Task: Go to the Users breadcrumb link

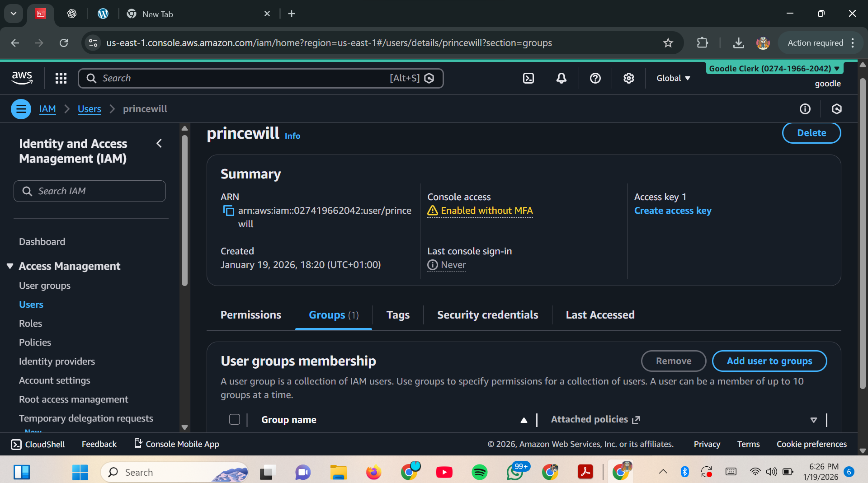Action: (x=90, y=109)
